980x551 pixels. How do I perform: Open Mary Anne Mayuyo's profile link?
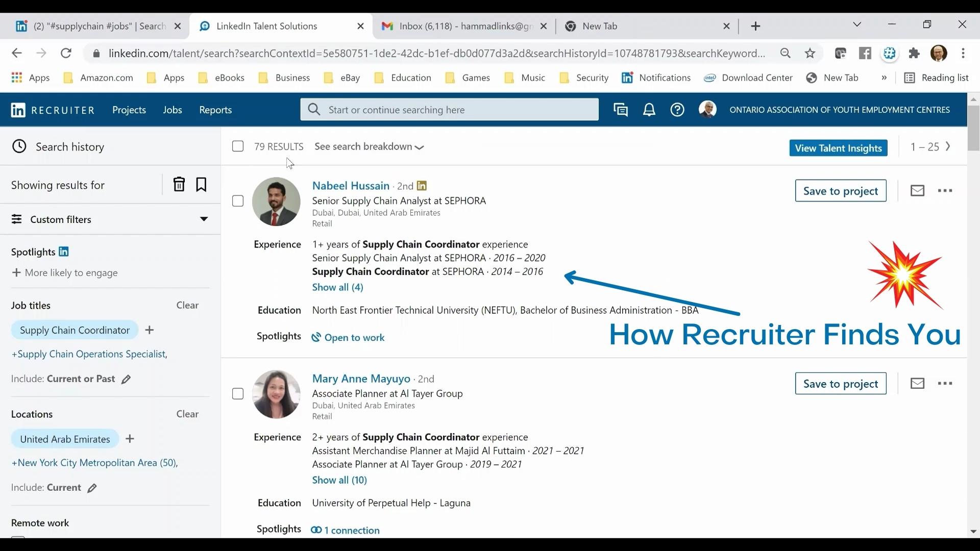click(361, 379)
